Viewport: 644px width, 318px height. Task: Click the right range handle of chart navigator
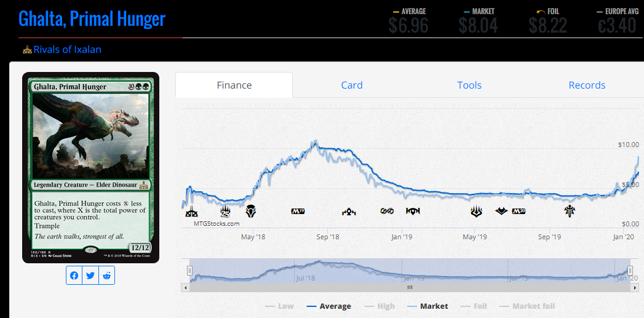coord(630,271)
